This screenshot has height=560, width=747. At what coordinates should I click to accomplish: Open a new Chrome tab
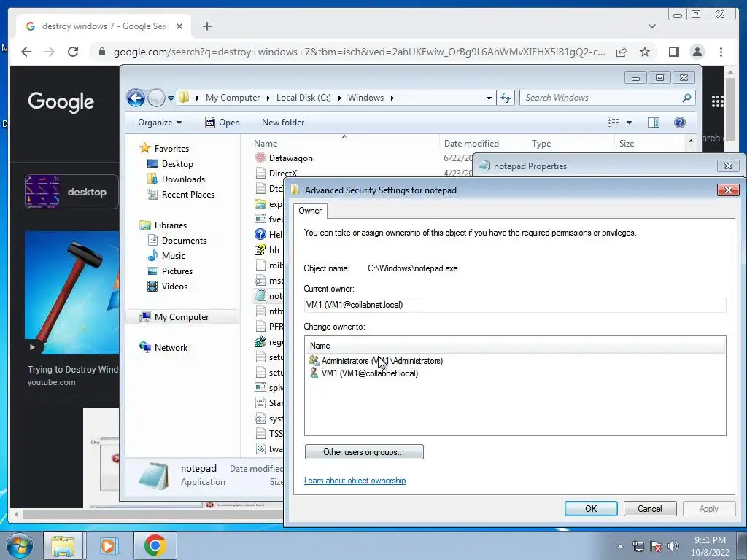[206, 26]
